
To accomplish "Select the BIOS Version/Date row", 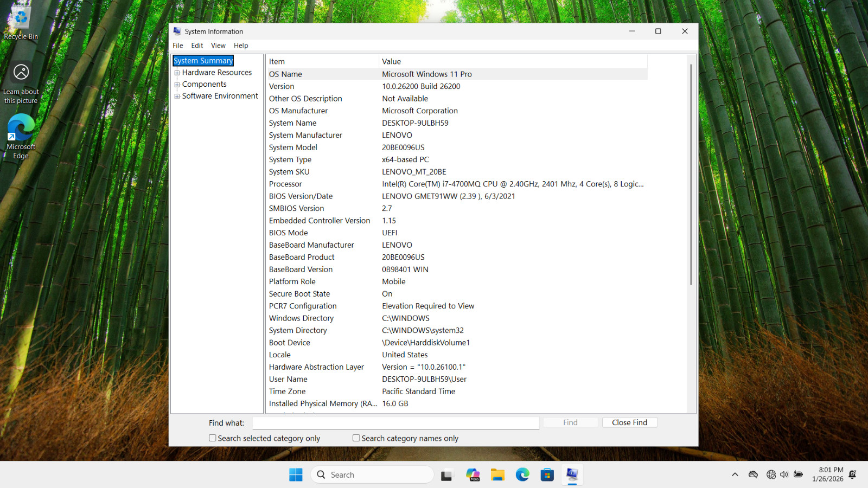I will [457, 196].
